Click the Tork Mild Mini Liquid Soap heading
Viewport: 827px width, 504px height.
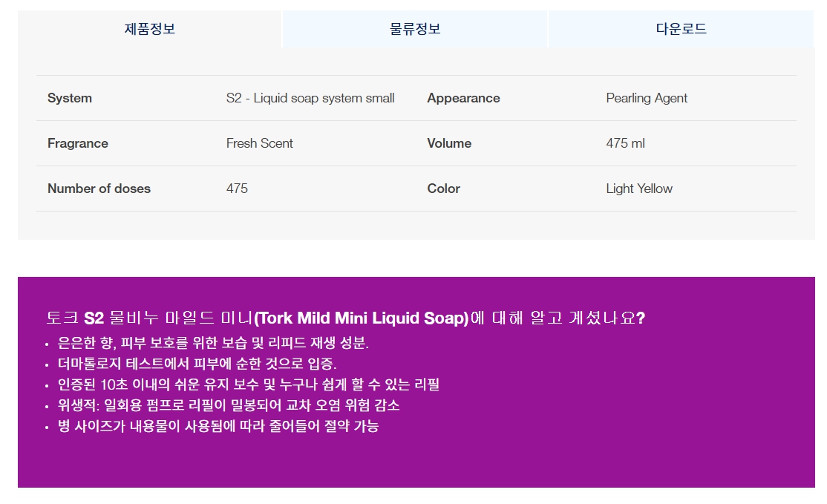click(x=345, y=318)
